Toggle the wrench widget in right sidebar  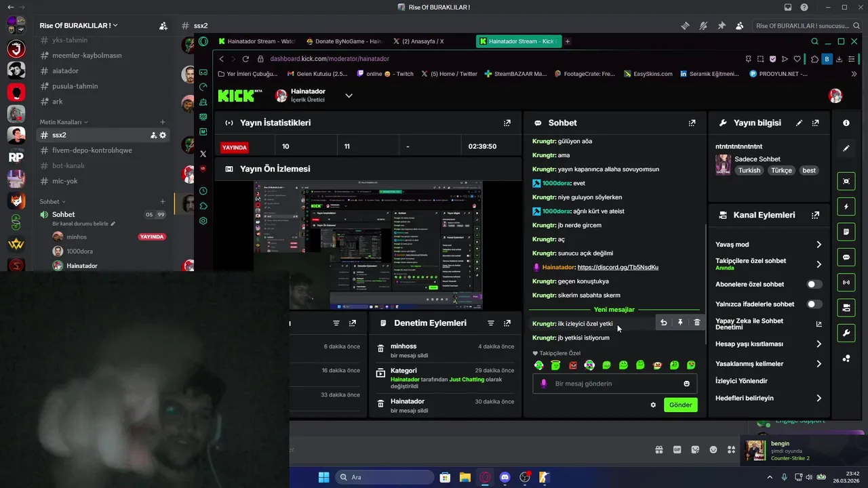point(846,333)
